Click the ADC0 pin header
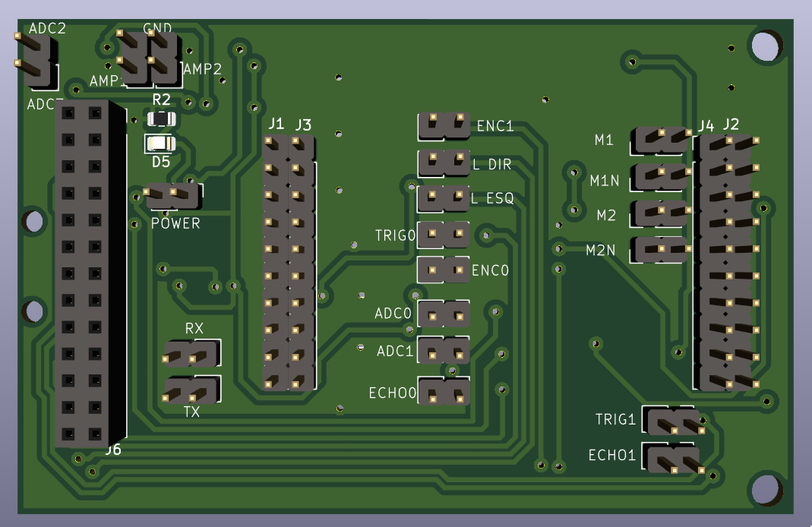 [x=444, y=313]
